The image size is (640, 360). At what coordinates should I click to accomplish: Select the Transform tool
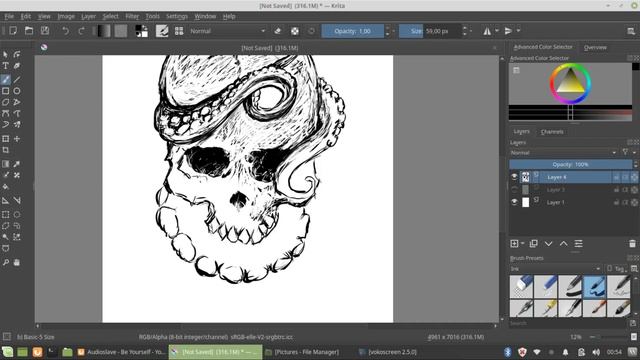point(6,139)
